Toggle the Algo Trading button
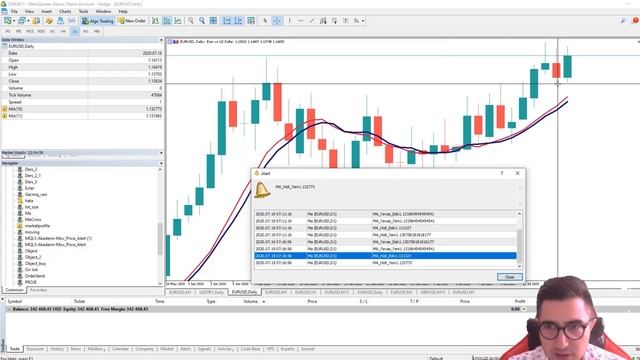 (x=97, y=20)
